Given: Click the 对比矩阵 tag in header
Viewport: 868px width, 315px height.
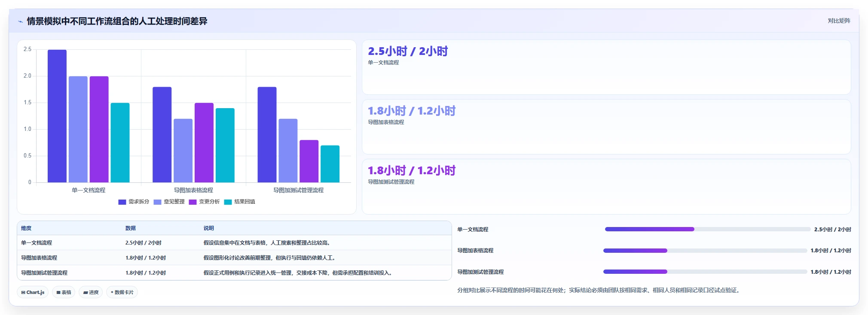Looking at the screenshot, I should [839, 21].
